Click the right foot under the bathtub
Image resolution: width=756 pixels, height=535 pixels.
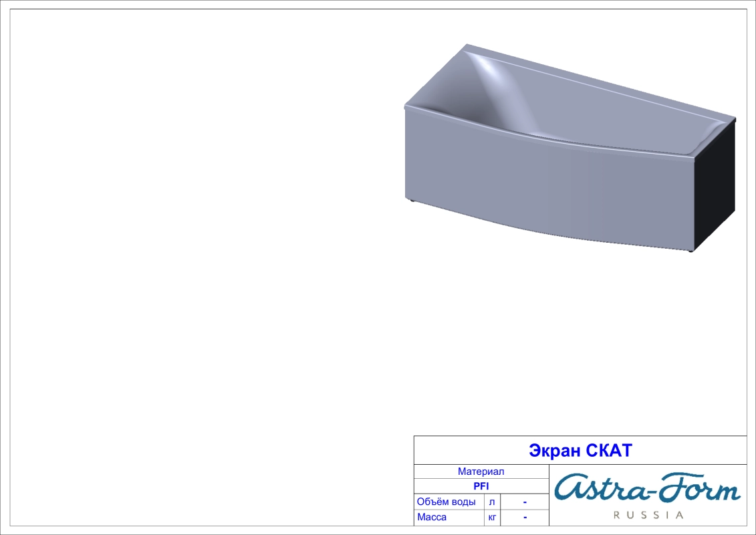690,251
